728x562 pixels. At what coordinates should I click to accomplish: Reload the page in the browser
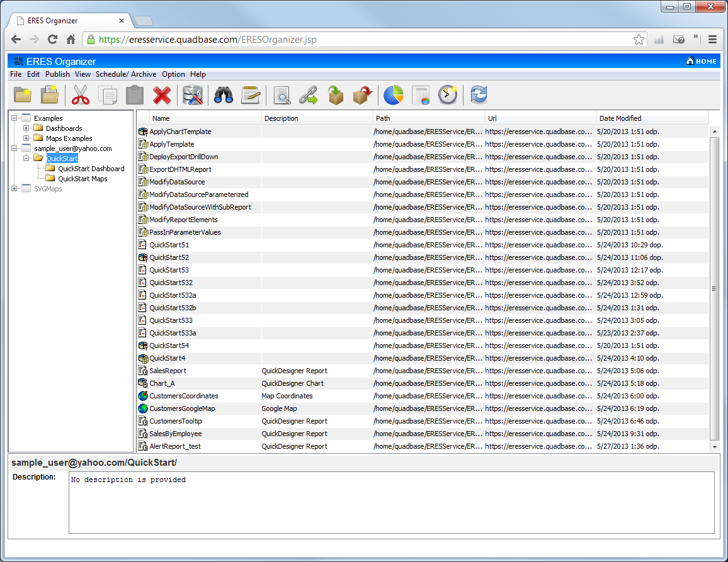tap(52, 40)
